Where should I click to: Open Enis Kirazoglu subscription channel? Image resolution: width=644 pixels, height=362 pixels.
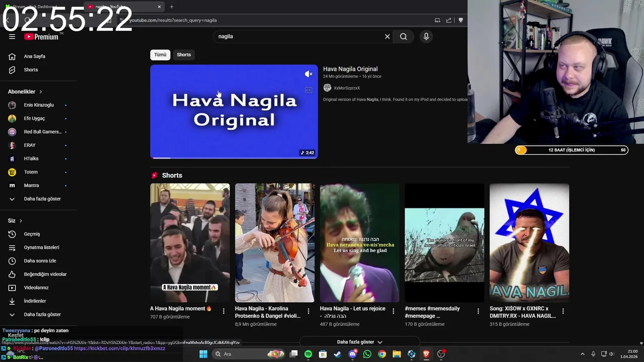[38, 105]
